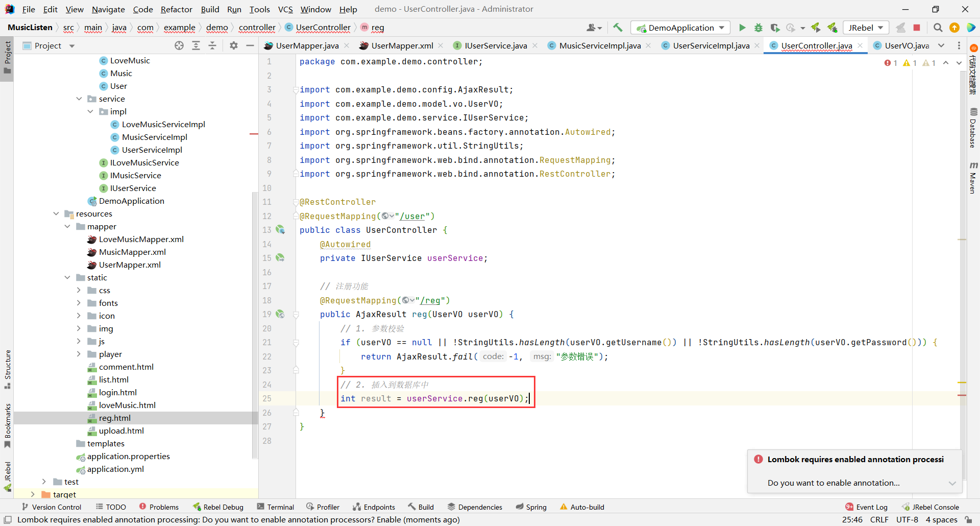Switch to the UserMapper.xml editor tab
This screenshot has width=980, height=526.
point(402,45)
